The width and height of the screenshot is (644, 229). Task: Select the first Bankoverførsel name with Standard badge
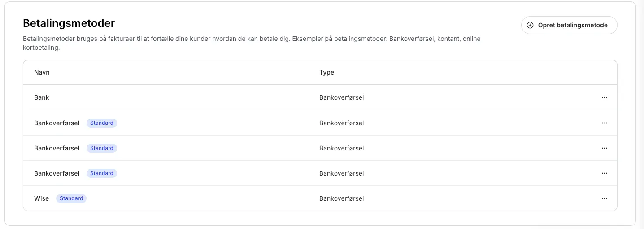57,123
